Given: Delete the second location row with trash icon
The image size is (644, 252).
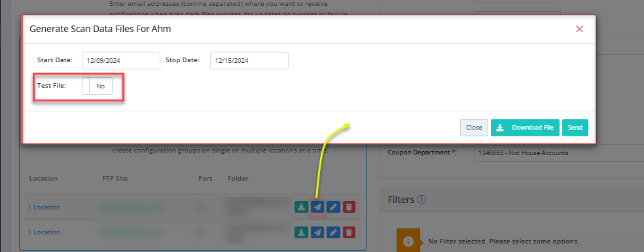Looking at the screenshot, I should tap(349, 232).
